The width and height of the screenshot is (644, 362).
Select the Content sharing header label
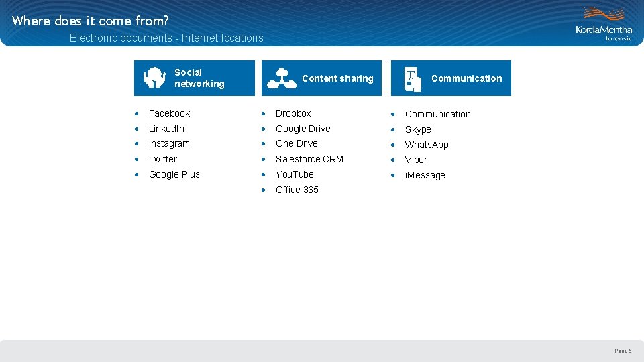pyautogui.click(x=337, y=78)
